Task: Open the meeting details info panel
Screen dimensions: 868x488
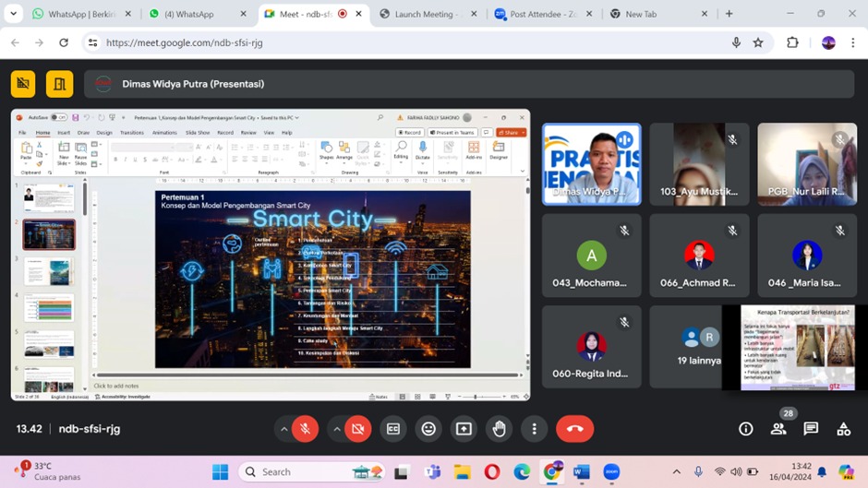Action: [x=746, y=429]
